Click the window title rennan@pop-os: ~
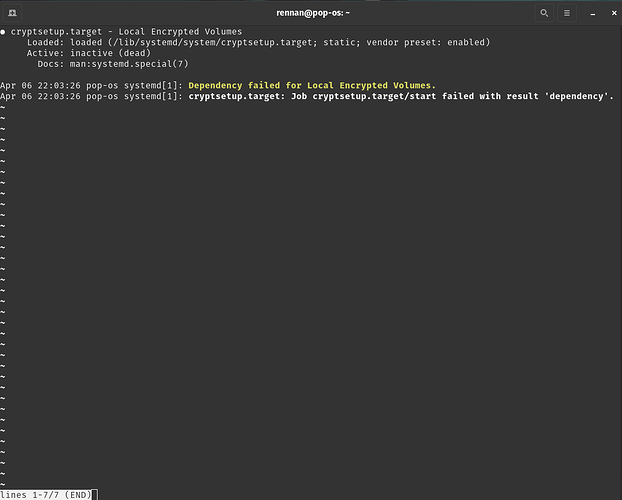 (313, 13)
